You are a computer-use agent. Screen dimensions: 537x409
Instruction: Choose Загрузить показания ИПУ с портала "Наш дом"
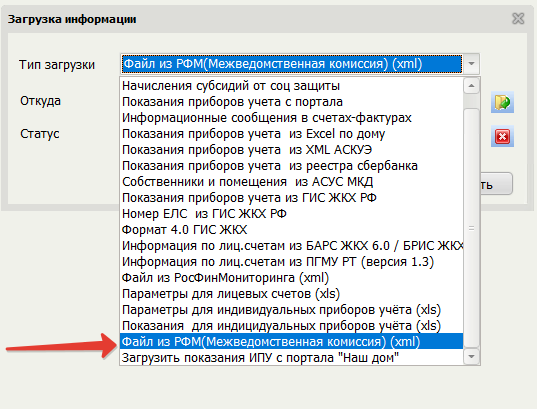pyautogui.click(x=291, y=358)
